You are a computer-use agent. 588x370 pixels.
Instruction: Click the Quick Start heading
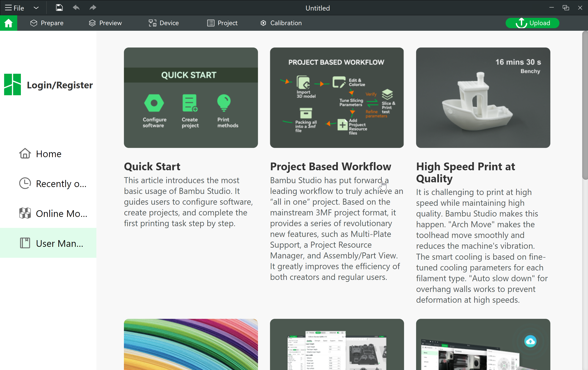(152, 166)
